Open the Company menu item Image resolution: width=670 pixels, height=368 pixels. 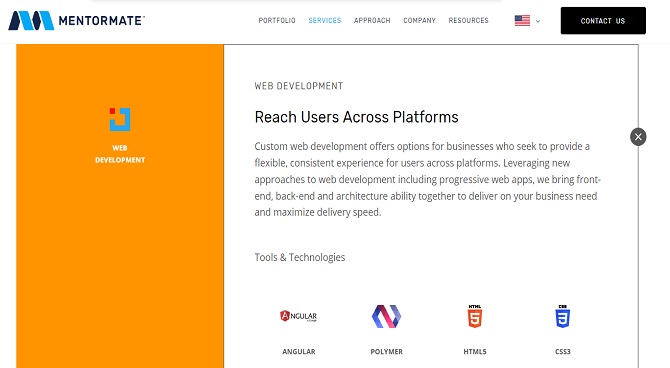pos(420,21)
